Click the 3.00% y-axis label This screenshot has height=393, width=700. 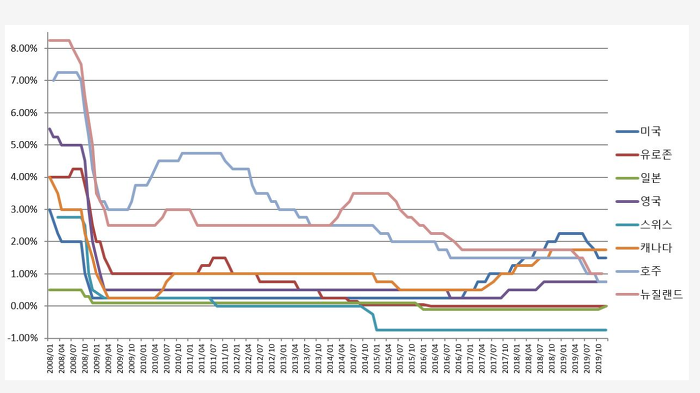(x=24, y=209)
